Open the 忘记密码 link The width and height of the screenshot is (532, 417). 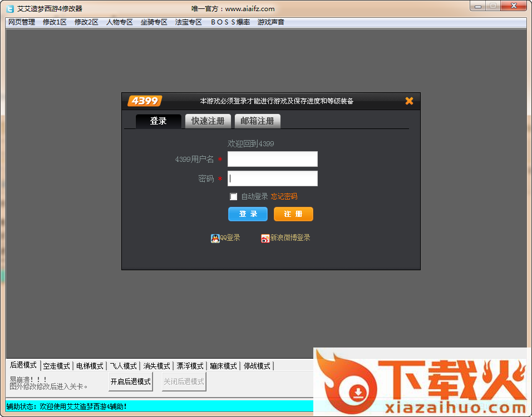tap(284, 196)
